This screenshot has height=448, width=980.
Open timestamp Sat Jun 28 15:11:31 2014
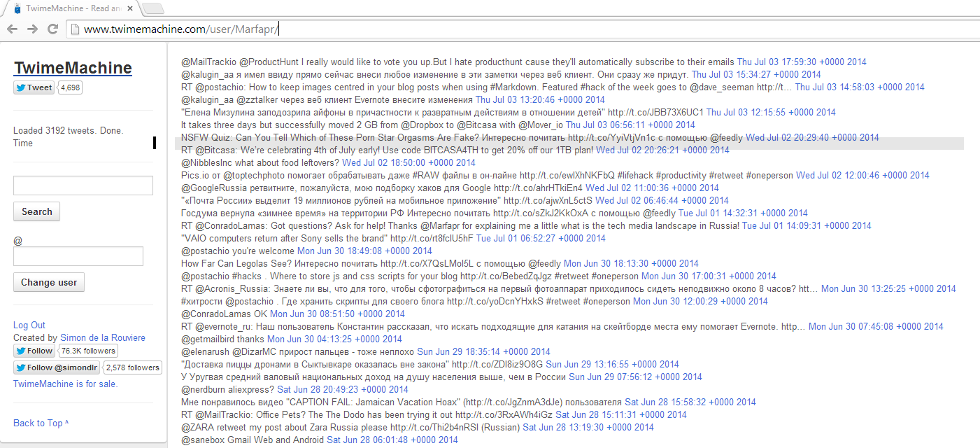pos(621,414)
